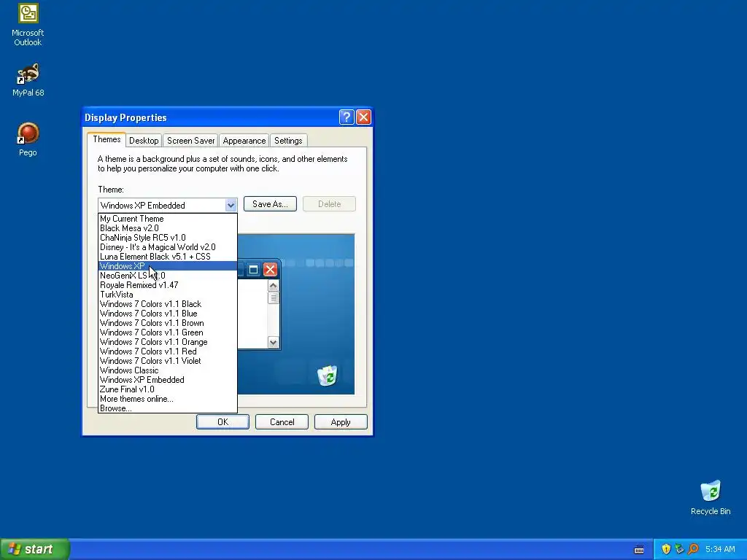Open the Microsoft Outlook desktop icon

point(28,25)
